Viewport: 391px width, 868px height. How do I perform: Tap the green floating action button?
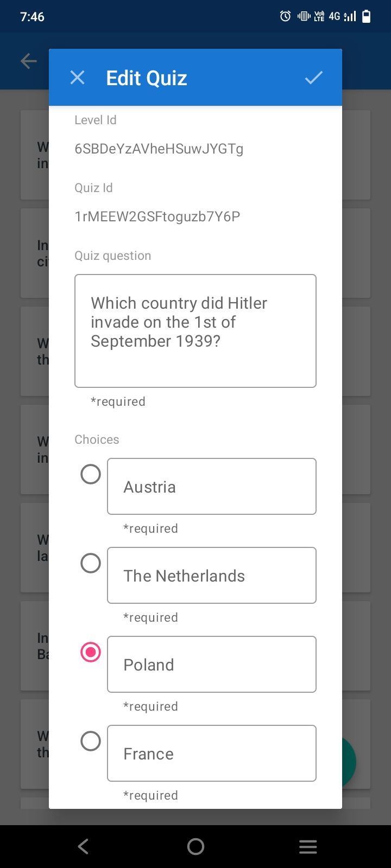349,762
